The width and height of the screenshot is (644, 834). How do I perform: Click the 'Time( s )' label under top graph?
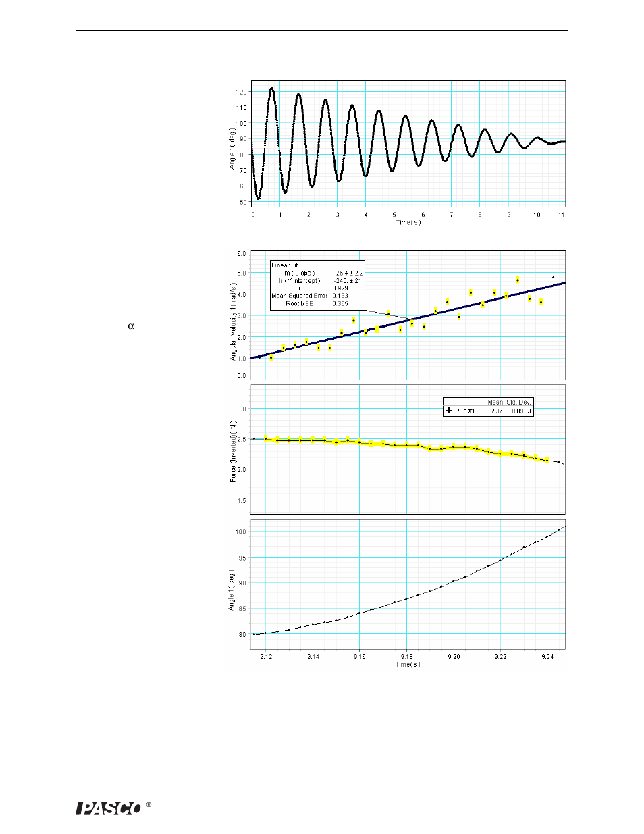pyautogui.click(x=408, y=222)
